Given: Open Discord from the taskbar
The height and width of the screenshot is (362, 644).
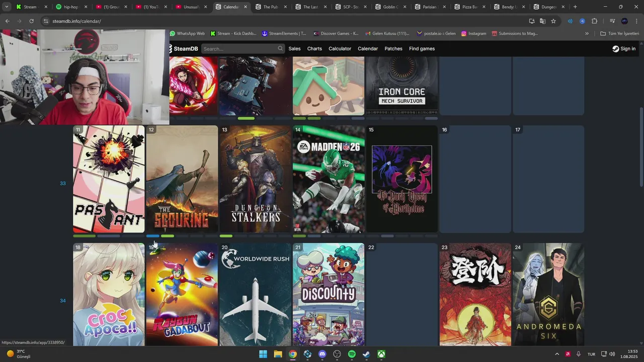Looking at the screenshot, I should (x=323, y=354).
